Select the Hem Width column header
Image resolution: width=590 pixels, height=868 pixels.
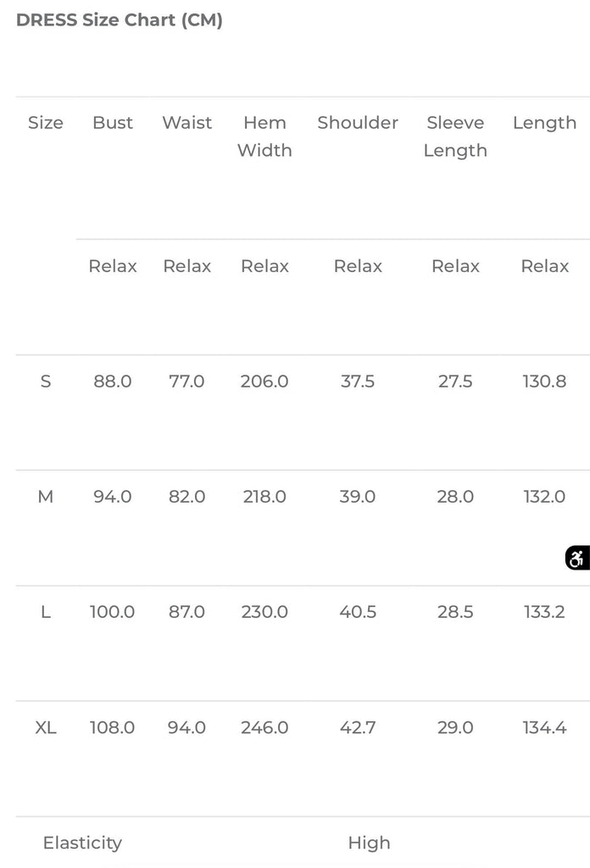264,136
